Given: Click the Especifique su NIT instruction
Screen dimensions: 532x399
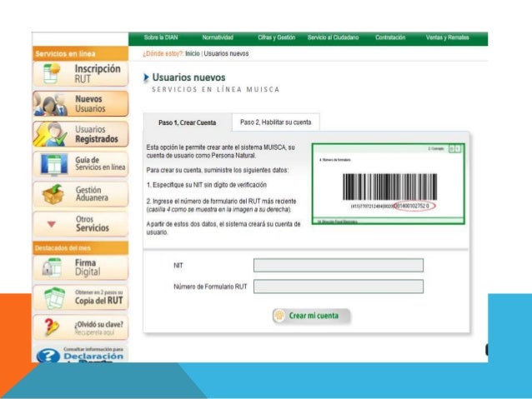Looking at the screenshot, I should point(207,185).
